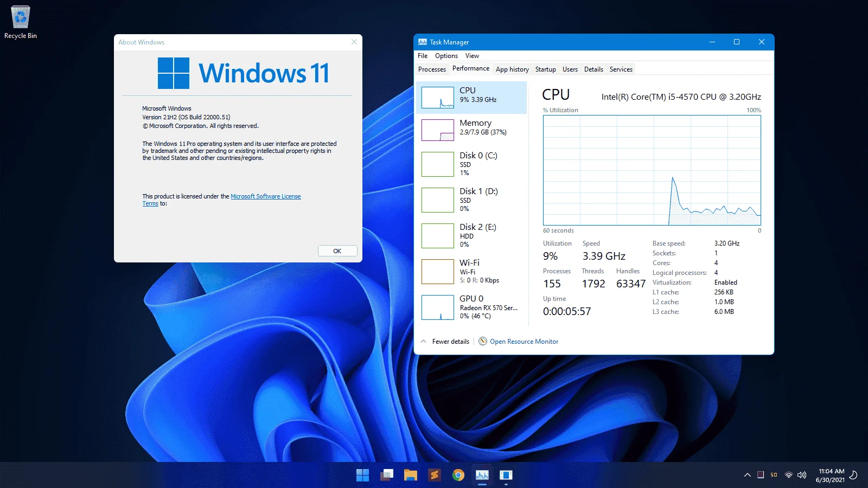Screen dimensions: 868x488
Task: Select Disk 1 (D:) in sidebar
Action: [x=471, y=200]
